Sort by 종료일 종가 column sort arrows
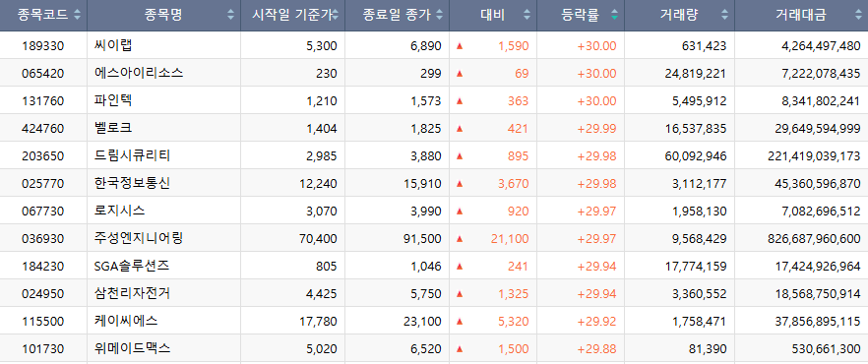The height and width of the screenshot is (364, 868). (439, 16)
